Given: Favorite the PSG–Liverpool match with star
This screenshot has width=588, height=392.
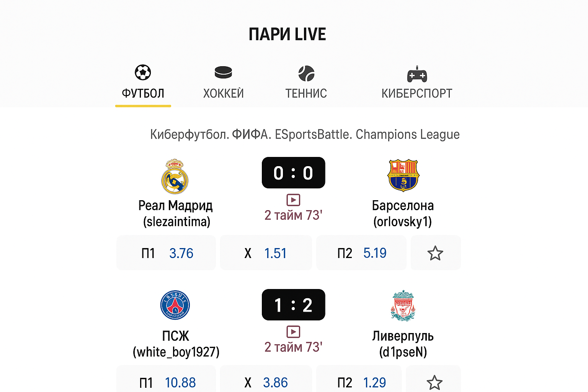Looking at the screenshot, I should (x=434, y=382).
